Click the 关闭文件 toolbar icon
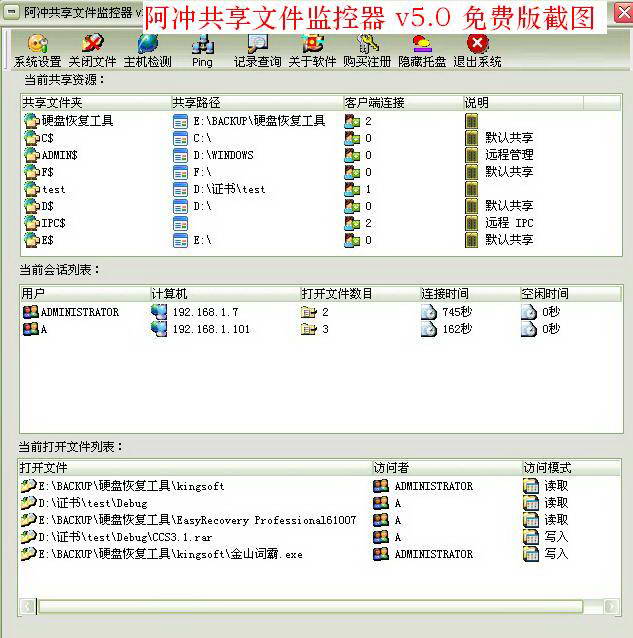The height and width of the screenshot is (638, 633). (92, 50)
